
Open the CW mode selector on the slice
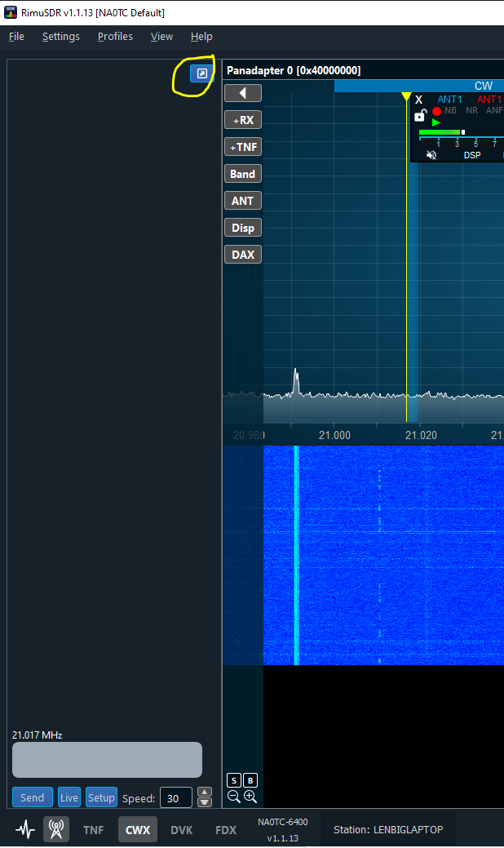tap(484, 86)
